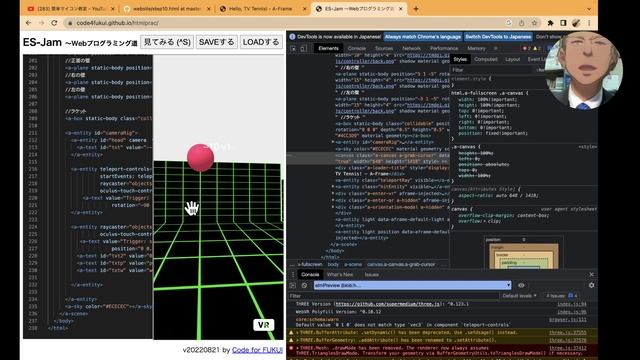Open the github.com/supermedium/three.js link in console
The width and height of the screenshot is (640, 360).
click(387, 304)
